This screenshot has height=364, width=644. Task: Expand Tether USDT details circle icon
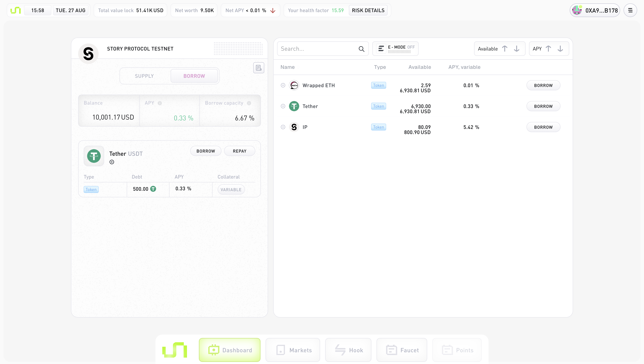(112, 162)
